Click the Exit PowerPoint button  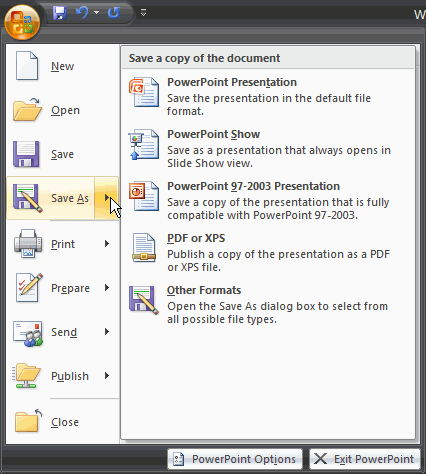tap(365, 459)
